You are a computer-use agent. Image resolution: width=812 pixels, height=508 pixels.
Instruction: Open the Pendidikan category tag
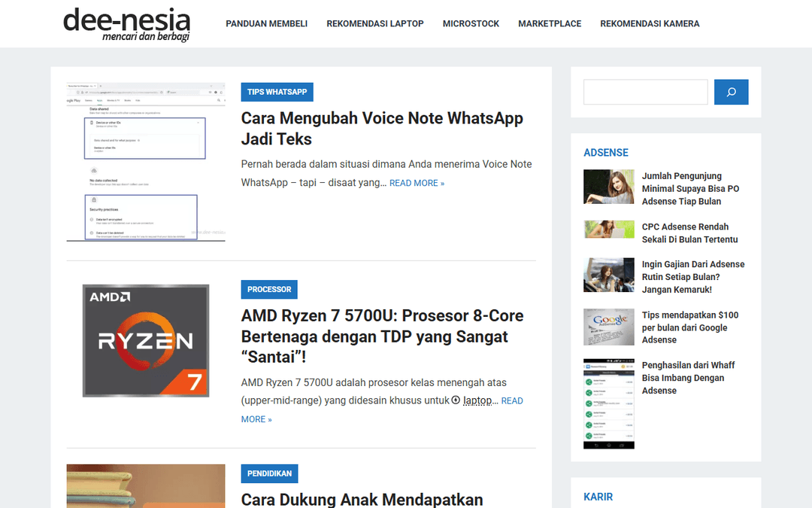point(269,473)
